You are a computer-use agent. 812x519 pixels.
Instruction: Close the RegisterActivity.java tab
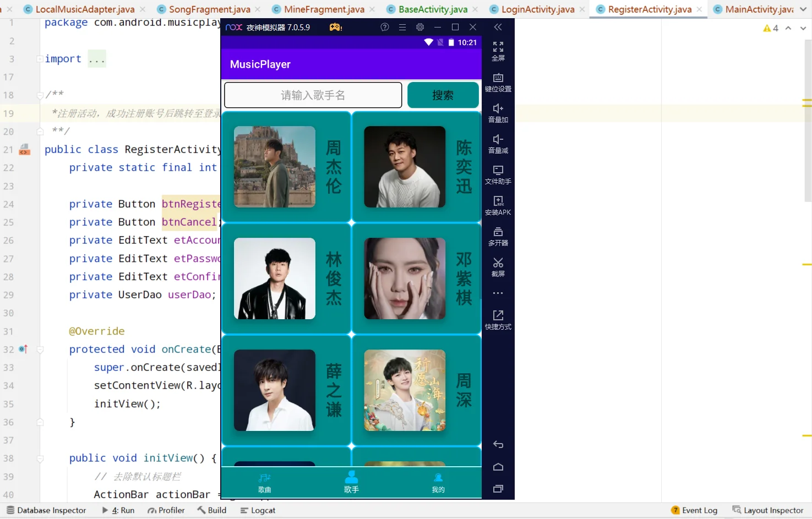pos(699,9)
